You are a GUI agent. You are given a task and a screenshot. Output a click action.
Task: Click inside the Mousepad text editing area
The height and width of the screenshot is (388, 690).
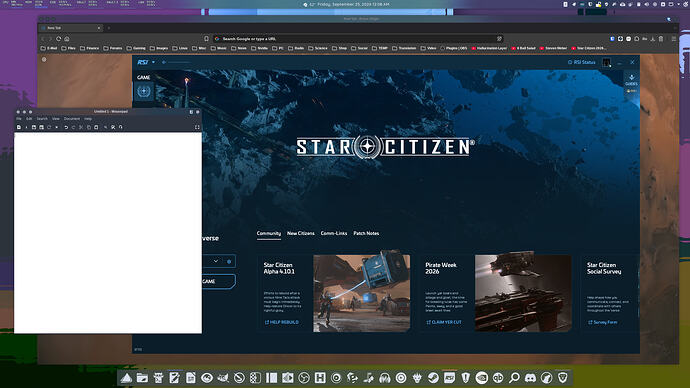[x=108, y=233]
